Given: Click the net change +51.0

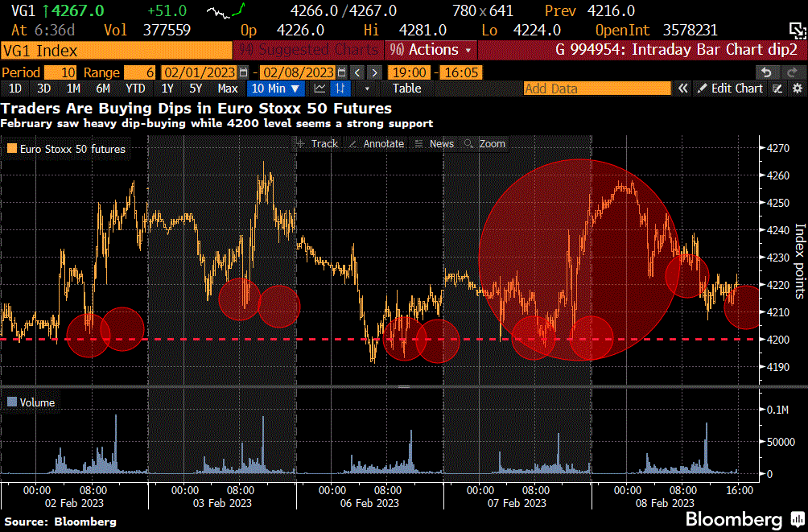Looking at the screenshot, I should pyautogui.click(x=167, y=10).
